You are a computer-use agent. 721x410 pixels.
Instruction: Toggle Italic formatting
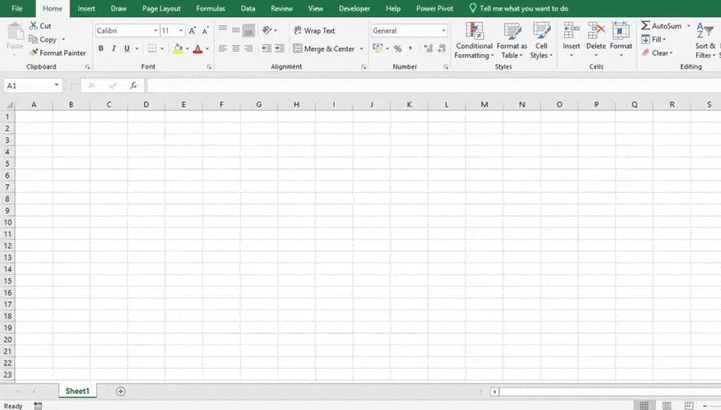click(x=114, y=48)
